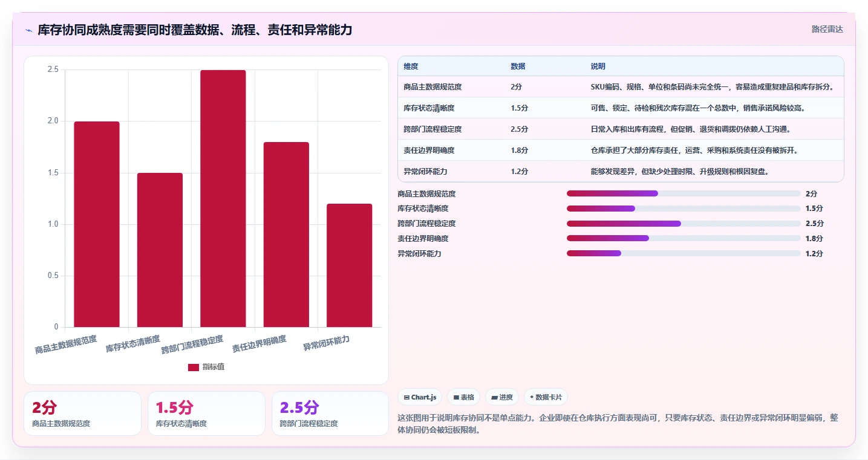Click the 异常闭环能力 label in the progress list

click(419, 253)
